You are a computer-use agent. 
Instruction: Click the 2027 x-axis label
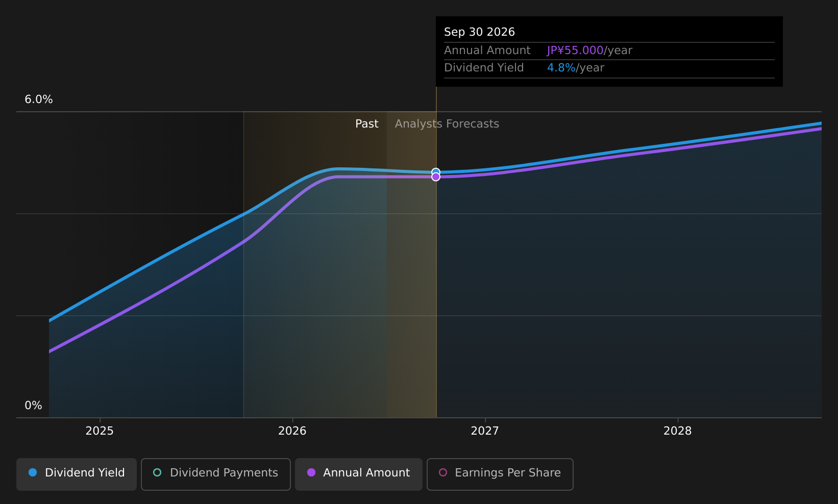[485, 431]
